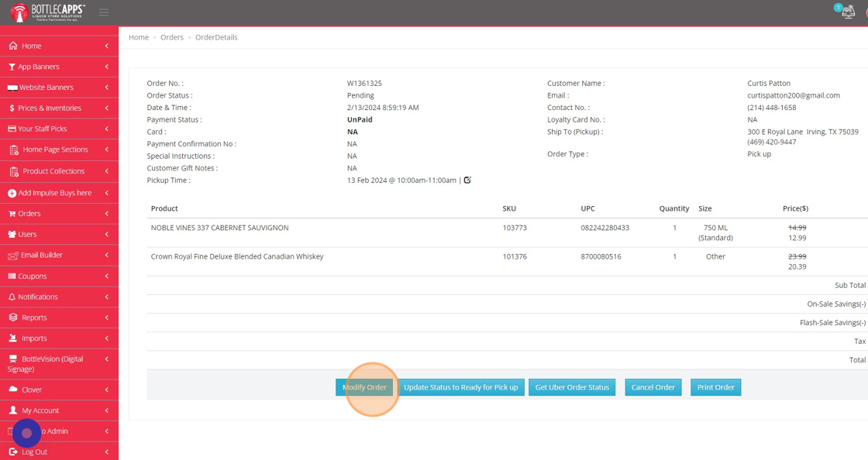Click sale price 20.39
Screen dimensions: 868x460
[x=797, y=266]
